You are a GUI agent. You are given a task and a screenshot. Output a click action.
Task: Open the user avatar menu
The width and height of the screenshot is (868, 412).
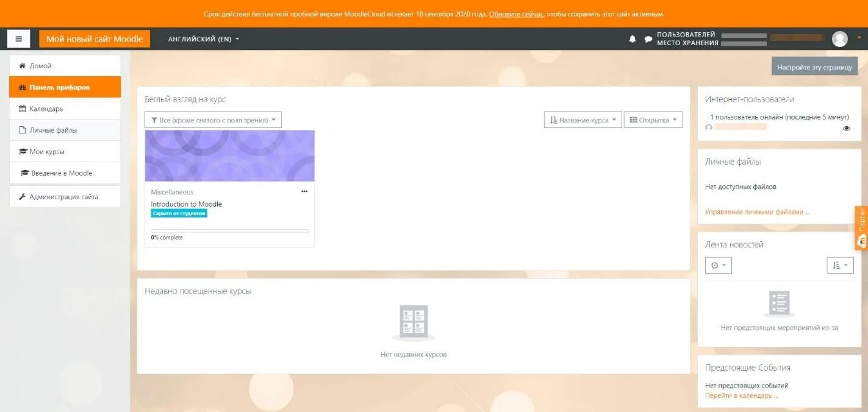click(x=840, y=39)
